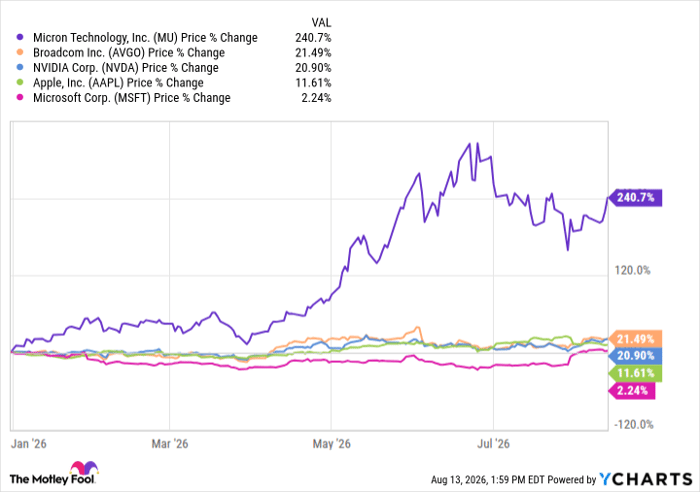
Task: Click the green 11.61% value flag
Action: pyautogui.click(x=635, y=373)
